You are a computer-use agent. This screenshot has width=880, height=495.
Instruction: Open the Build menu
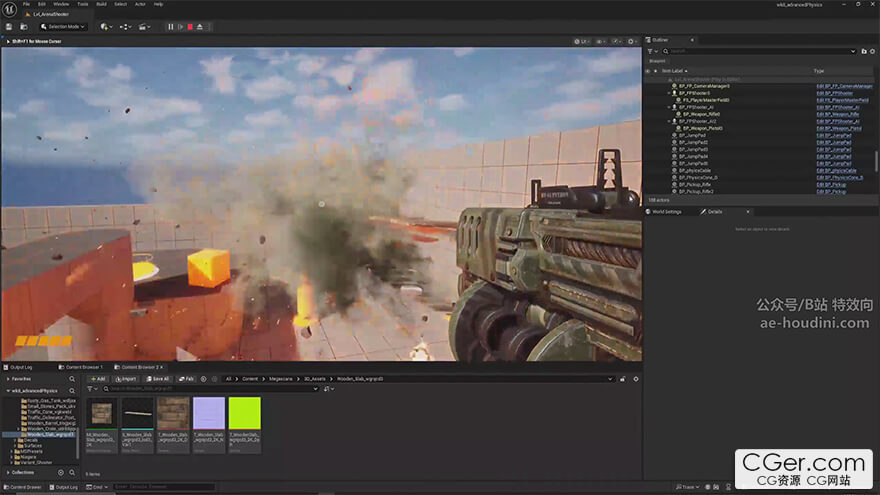[x=101, y=4]
